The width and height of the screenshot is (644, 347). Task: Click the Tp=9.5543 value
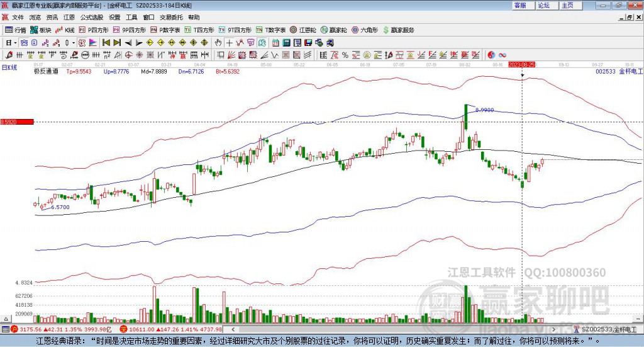[79, 72]
